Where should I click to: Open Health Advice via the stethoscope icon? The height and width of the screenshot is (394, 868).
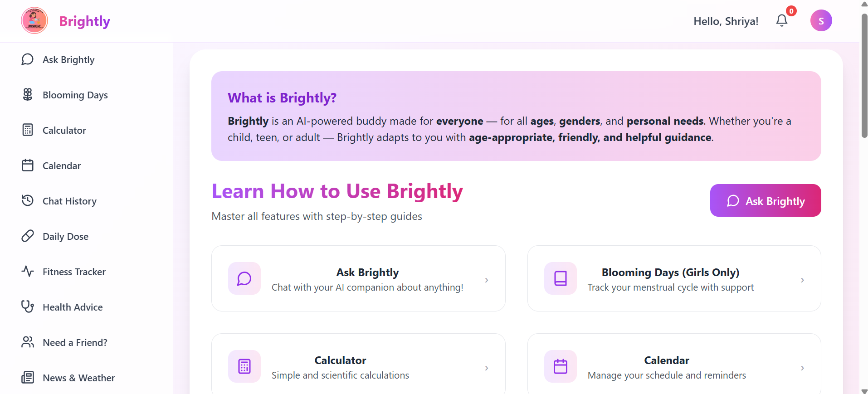coord(27,306)
